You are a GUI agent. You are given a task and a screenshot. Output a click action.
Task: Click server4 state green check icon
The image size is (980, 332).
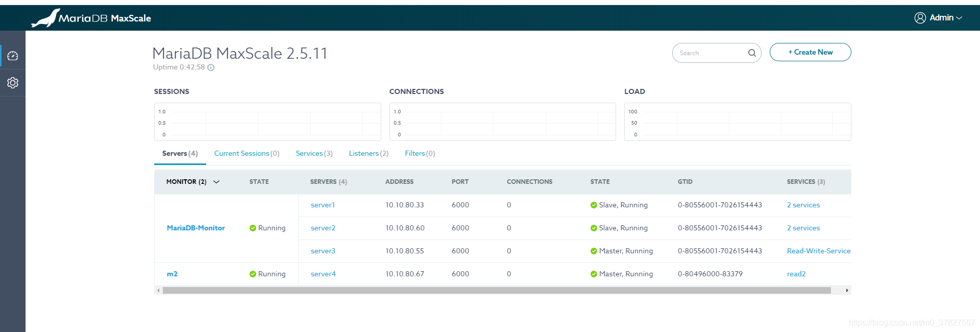[x=594, y=274]
